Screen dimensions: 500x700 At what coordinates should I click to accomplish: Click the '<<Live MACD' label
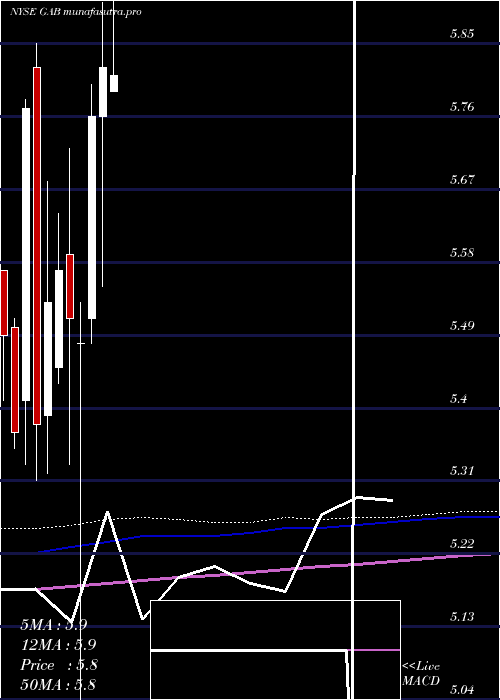click(421, 673)
